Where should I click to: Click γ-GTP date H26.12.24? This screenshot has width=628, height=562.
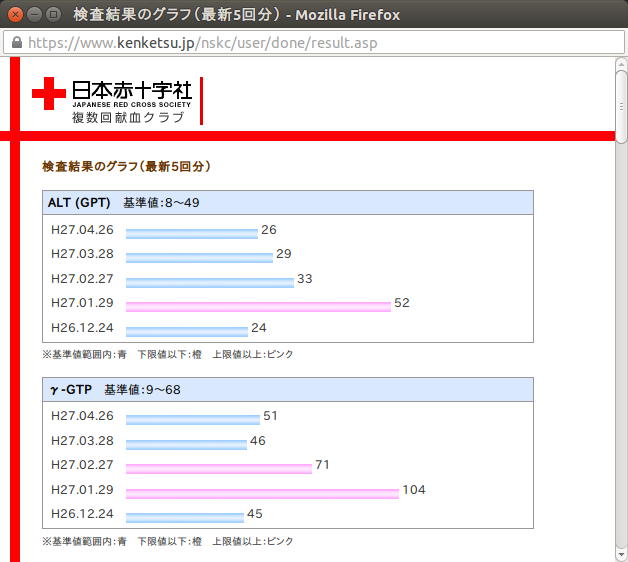[82, 514]
